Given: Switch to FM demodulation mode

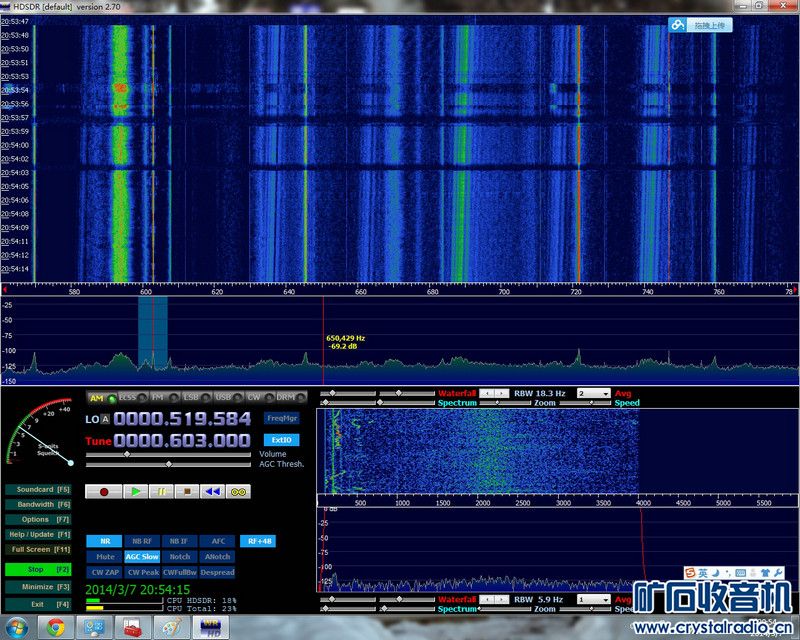Looking at the screenshot, I should pyautogui.click(x=158, y=398).
